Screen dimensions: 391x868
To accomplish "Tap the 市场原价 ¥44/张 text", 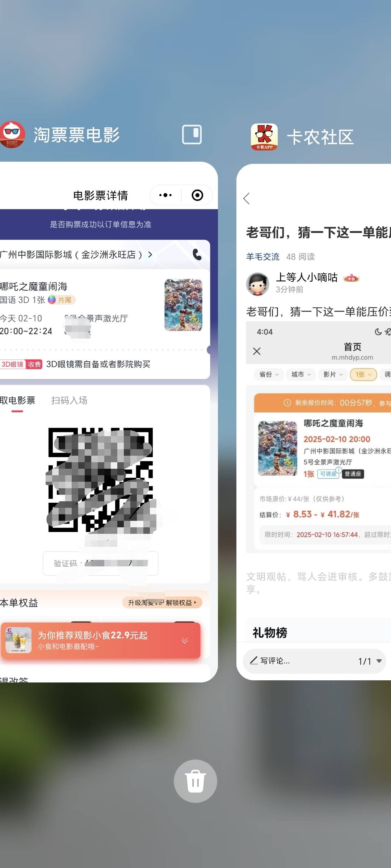I will point(302,499).
